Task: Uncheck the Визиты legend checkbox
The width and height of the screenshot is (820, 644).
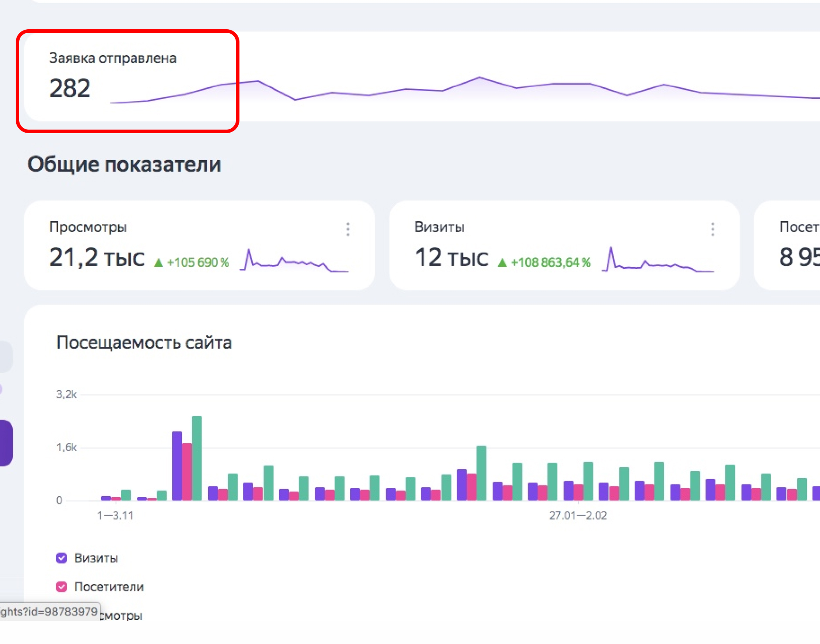Action: [62, 558]
